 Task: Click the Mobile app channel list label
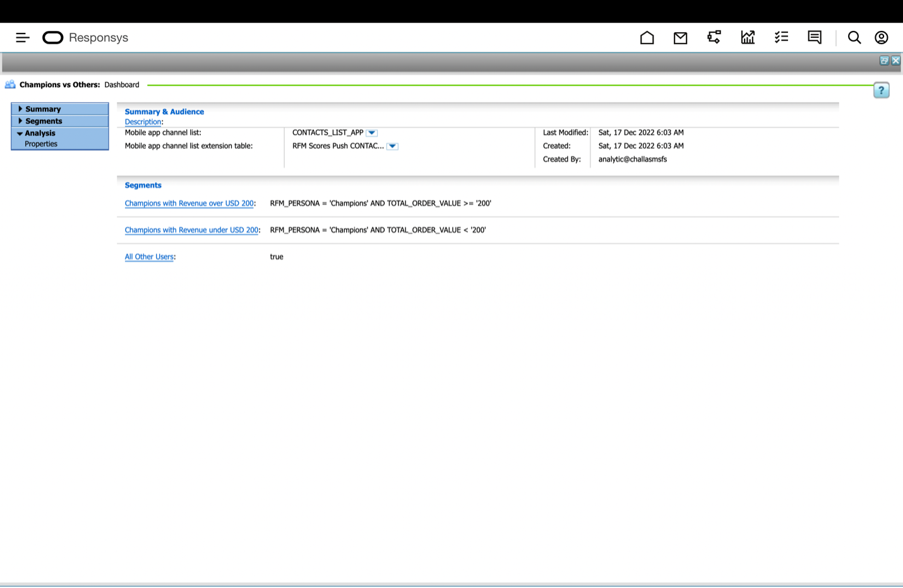[163, 133]
